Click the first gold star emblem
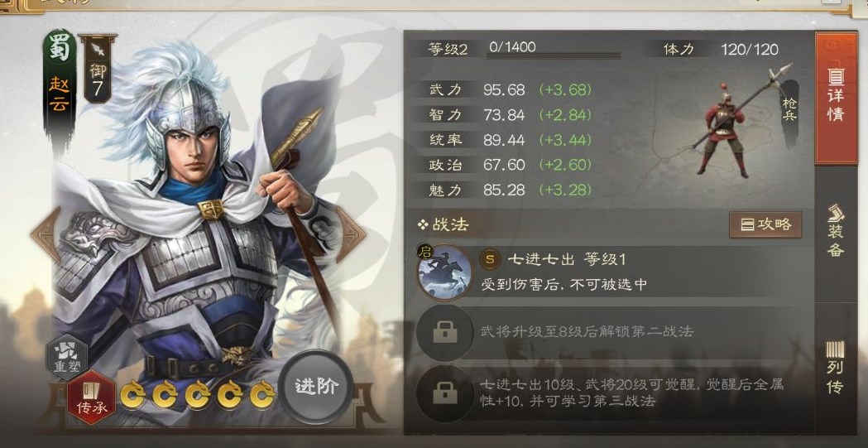This screenshot has height=448, width=868. click(132, 395)
